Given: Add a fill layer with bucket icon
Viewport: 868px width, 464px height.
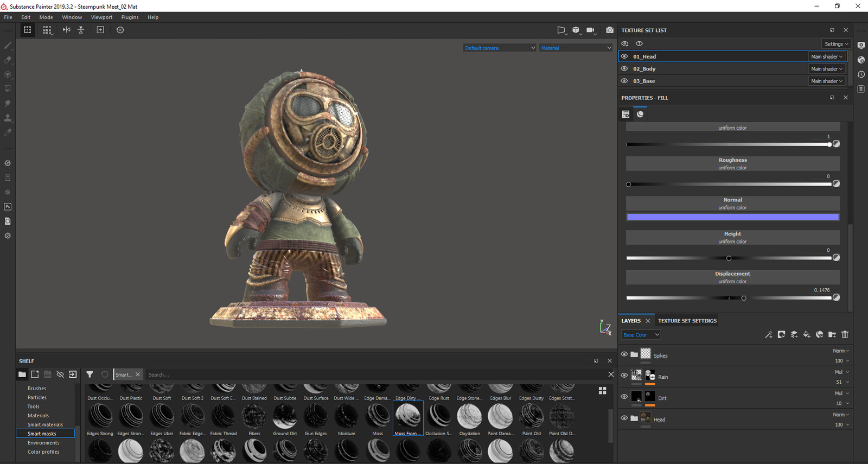Looking at the screenshot, I should pos(807,335).
